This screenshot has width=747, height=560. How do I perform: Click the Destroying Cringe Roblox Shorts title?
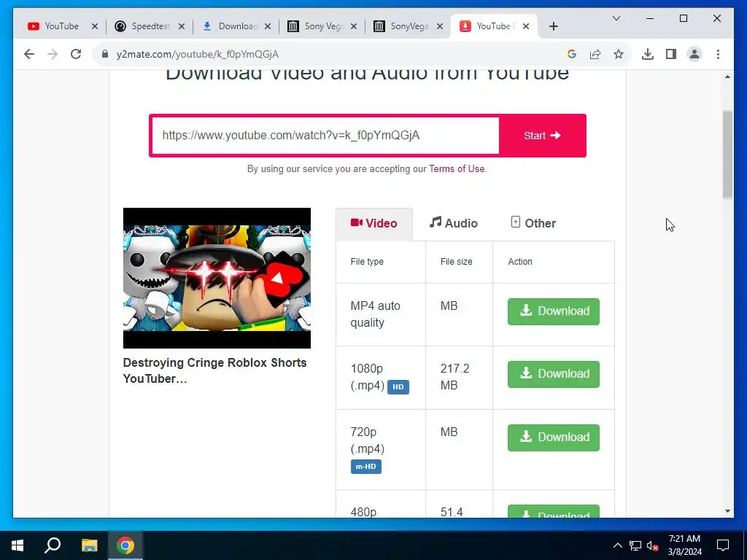coord(214,370)
